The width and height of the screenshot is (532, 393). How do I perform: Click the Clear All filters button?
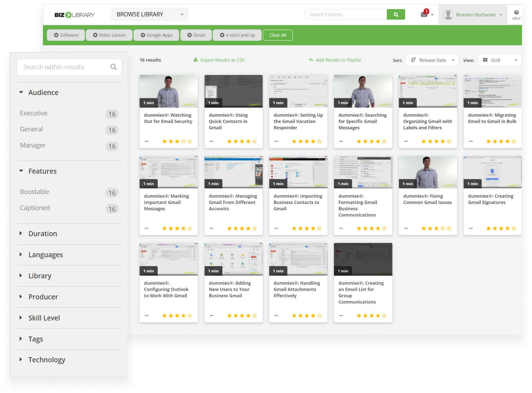(x=278, y=35)
